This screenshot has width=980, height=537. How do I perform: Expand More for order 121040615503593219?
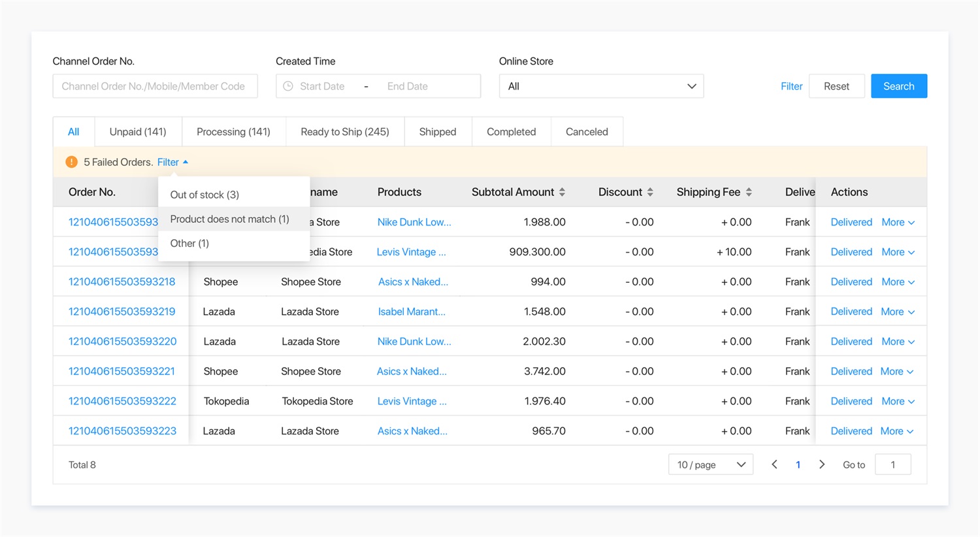(898, 312)
